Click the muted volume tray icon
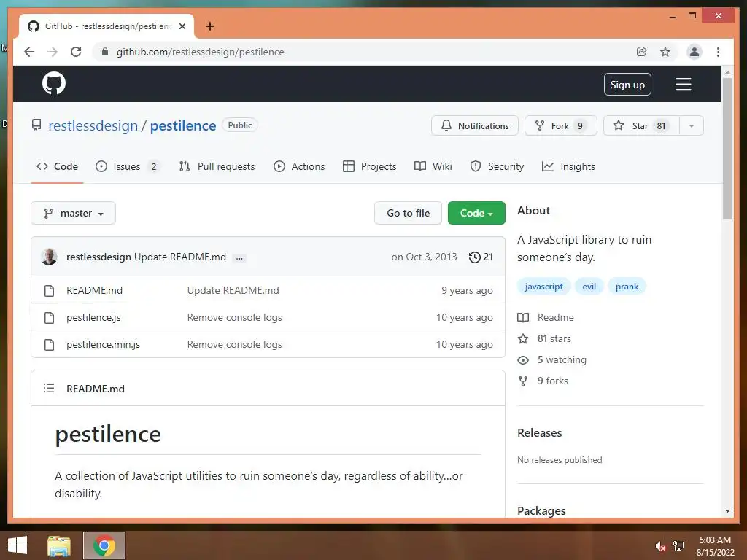The height and width of the screenshot is (560, 747). click(x=659, y=546)
